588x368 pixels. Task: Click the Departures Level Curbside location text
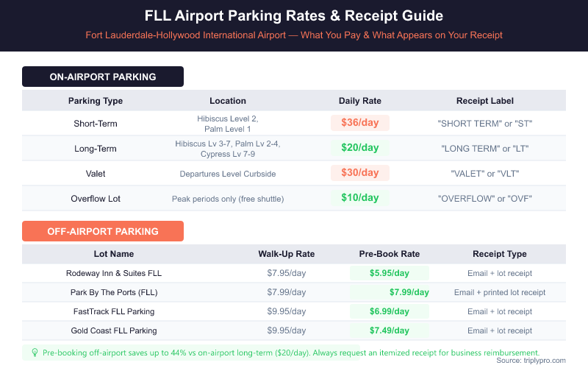(228, 174)
